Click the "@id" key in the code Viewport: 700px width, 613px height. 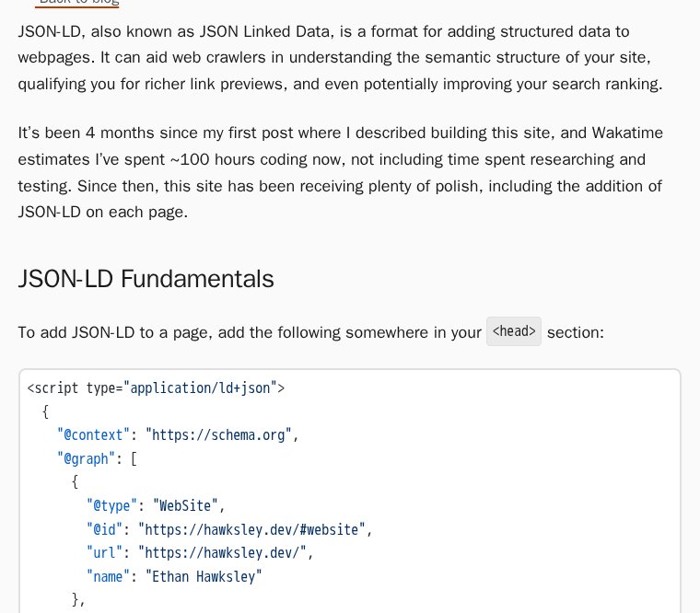(x=104, y=529)
